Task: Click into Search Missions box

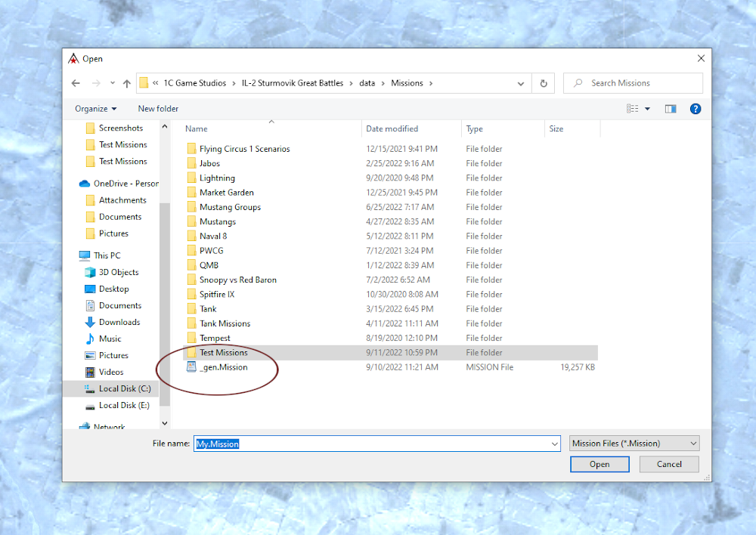Action: [633, 83]
